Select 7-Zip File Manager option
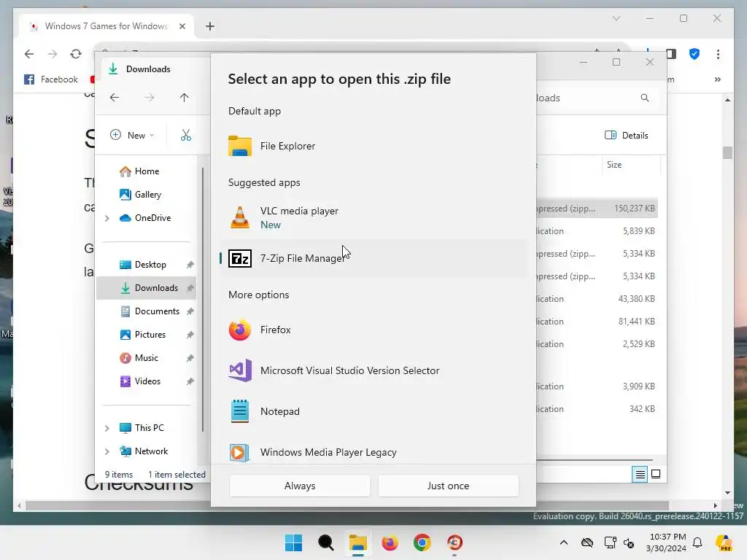 click(373, 258)
